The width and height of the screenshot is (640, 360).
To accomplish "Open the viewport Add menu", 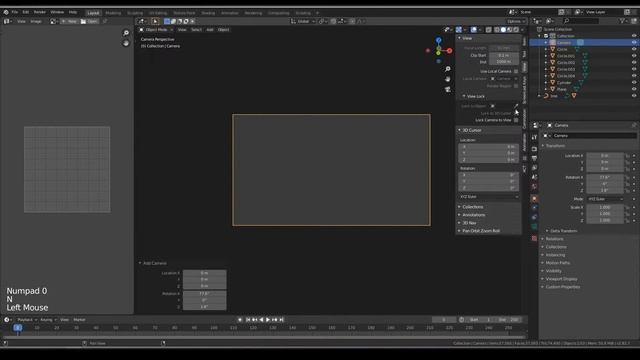I will click(210, 30).
